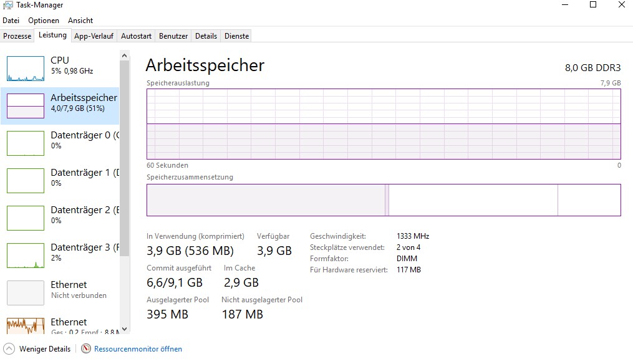Screen dimensions: 633x364
Task: Open the Datenträger 0 mini graph
Action: pyautogui.click(x=26, y=143)
